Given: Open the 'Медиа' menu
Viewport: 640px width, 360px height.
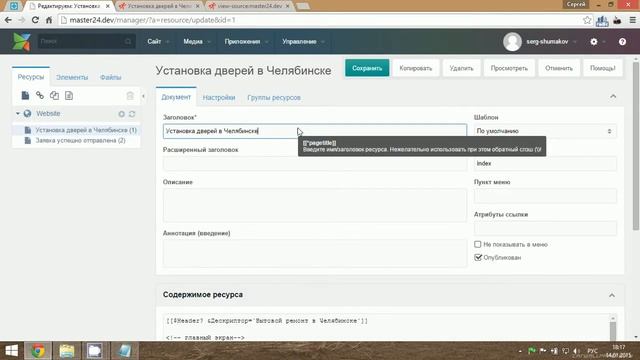Looking at the screenshot, I should [x=197, y=42].
